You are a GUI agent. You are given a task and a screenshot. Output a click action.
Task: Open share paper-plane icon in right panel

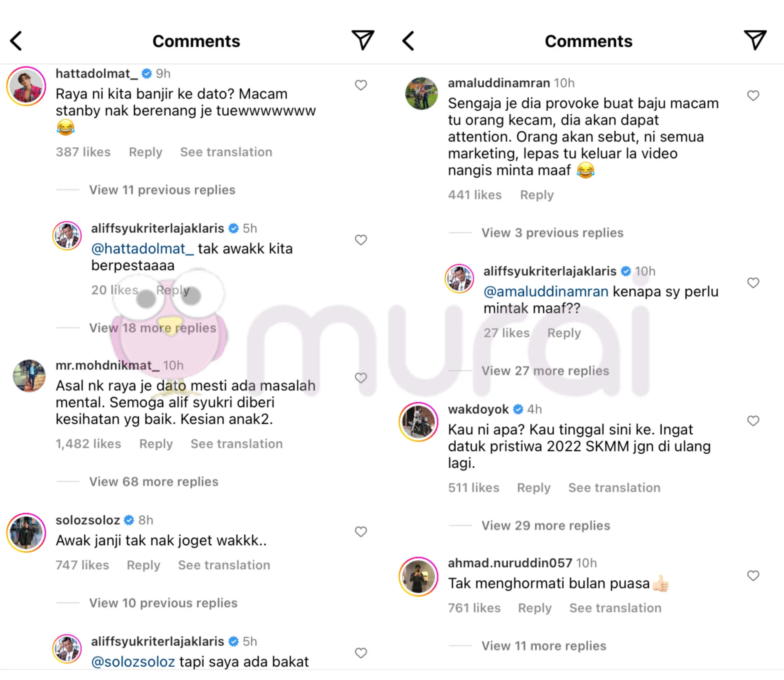pos(755,40)
